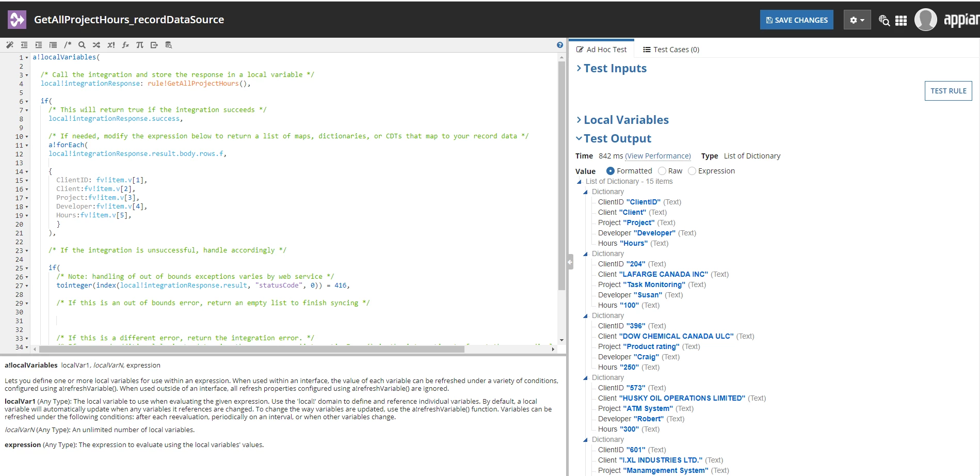Select the Expression value option
The height and width of the screenshot is (476, 980).
tap(692, 171)
